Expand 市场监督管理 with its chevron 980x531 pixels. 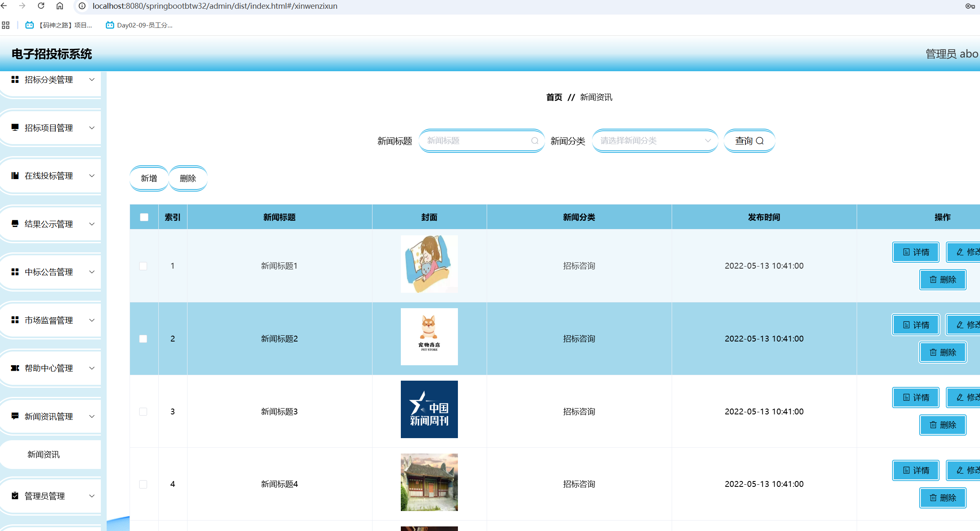(92, 320)
